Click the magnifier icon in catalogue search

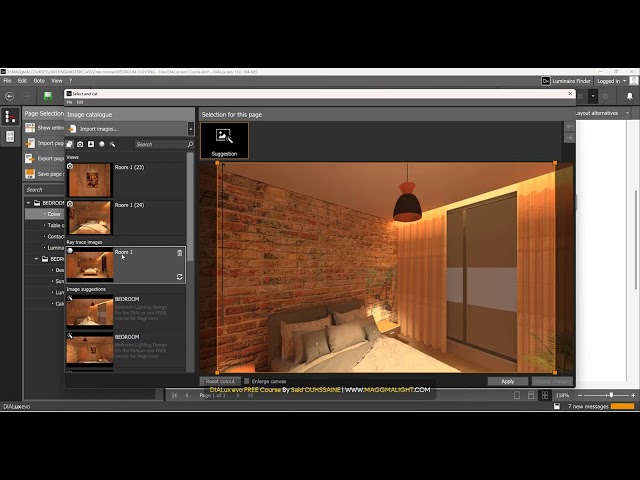190,144
